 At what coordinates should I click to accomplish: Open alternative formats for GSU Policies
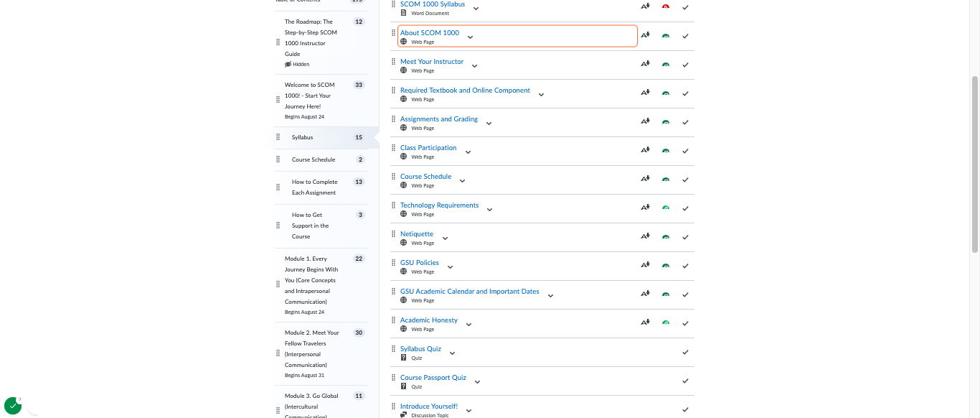tap(645, 264)
